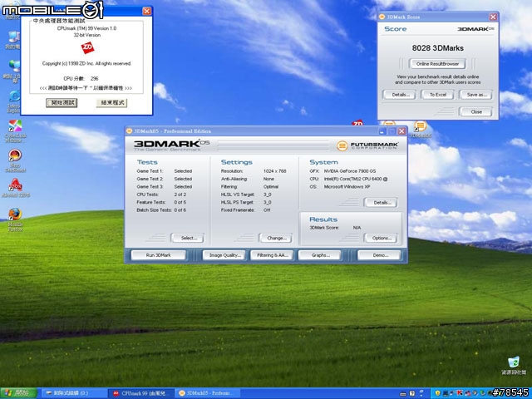Click CPU Tests value 2 of 2
The image size is (532, 399).
pyautogui.click(x=180, y=195)
